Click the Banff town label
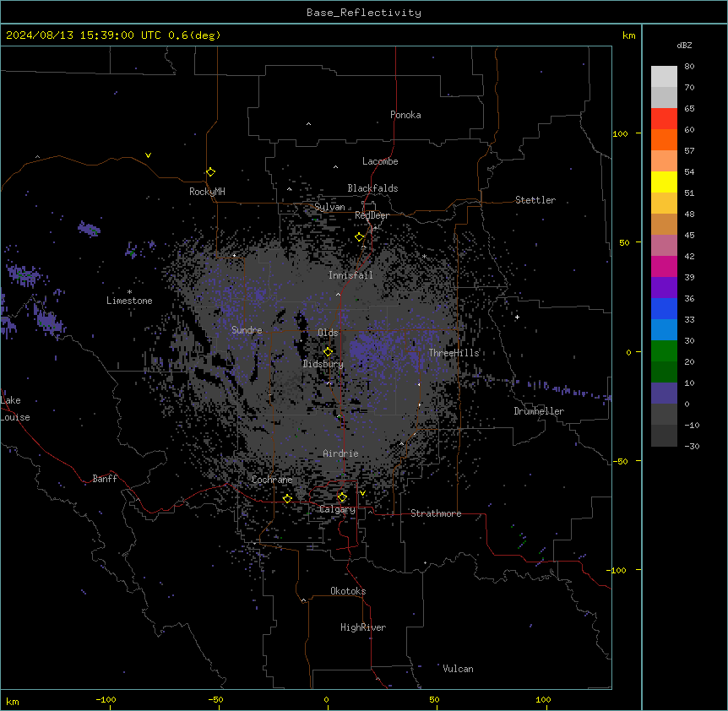The image size is (728, 711). coord(105,479)
